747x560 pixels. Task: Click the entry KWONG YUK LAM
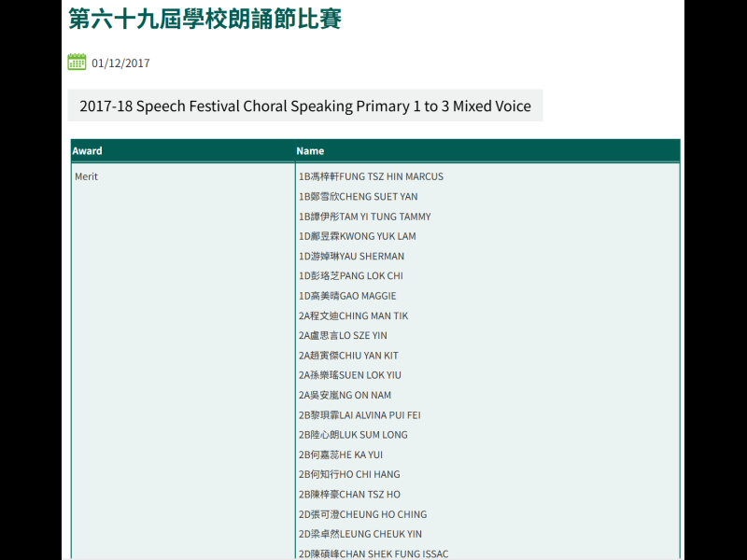point(357,236)
